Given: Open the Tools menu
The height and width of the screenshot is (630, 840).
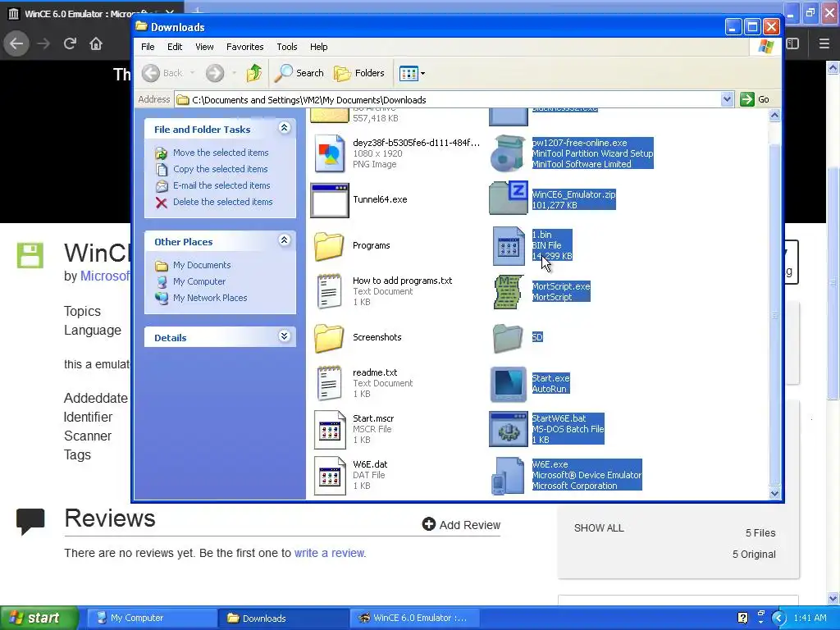Looking at the screenshot, I should [286, 47].
